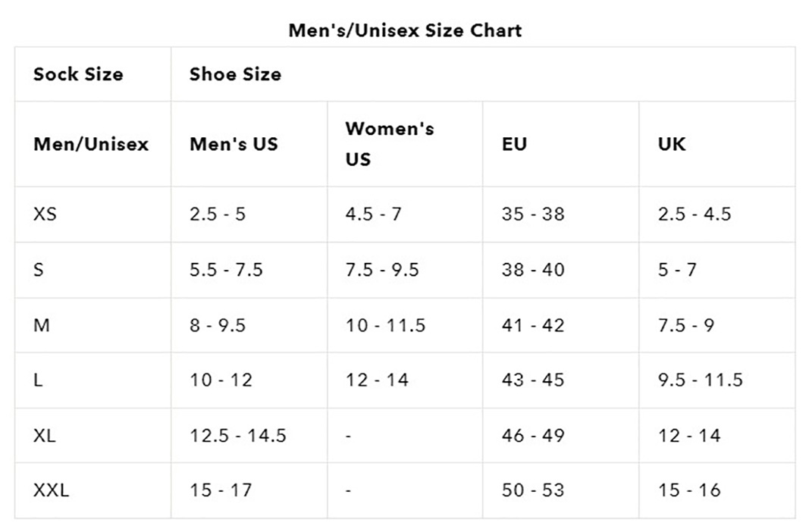This screenshot has width=809, height=532.
Task: Click the Men's US value 12.5 - 14.5
Action: 238,436
